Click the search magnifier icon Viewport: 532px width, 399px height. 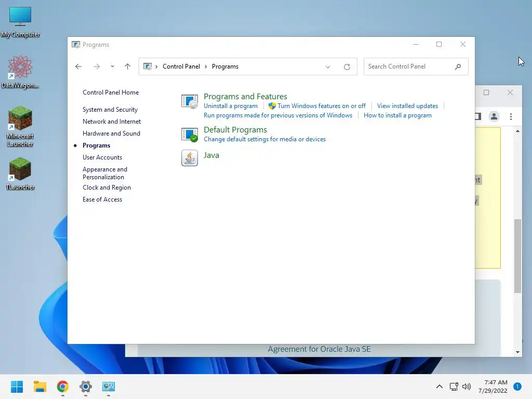[x=458, y=66]
